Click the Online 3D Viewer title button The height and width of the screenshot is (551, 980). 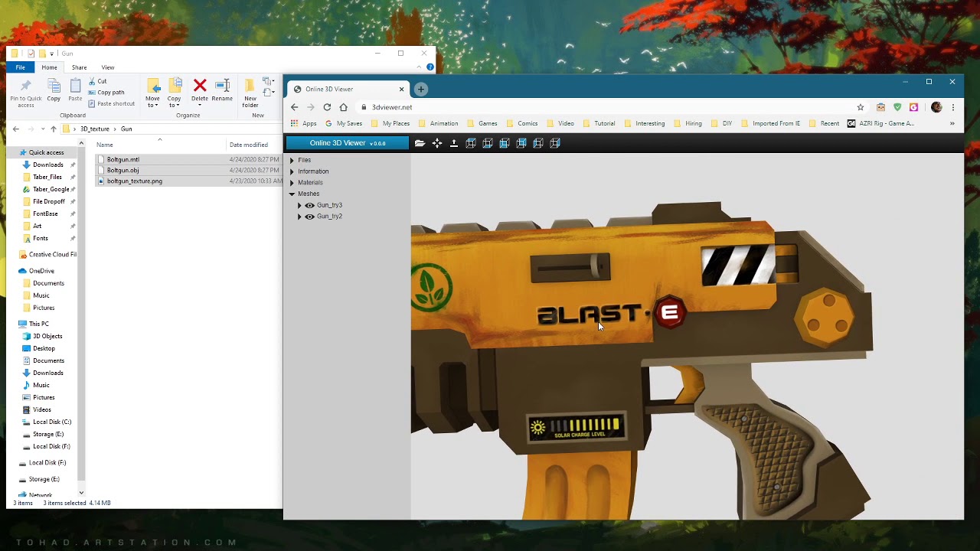(x=348, y=143)
